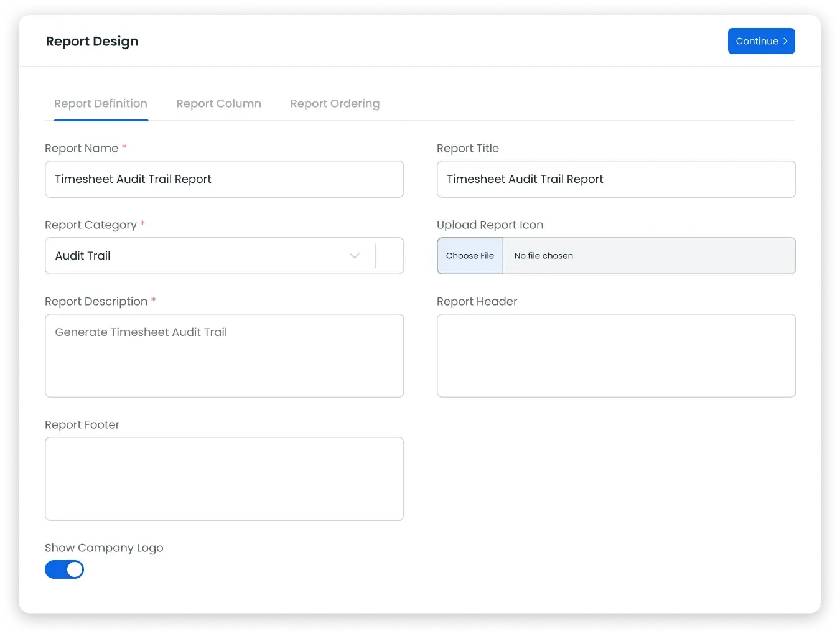This screenshot has width=840, height=636.
Task: Click the 'Upload Report Icon' label
Action: [x=490, y=225]
